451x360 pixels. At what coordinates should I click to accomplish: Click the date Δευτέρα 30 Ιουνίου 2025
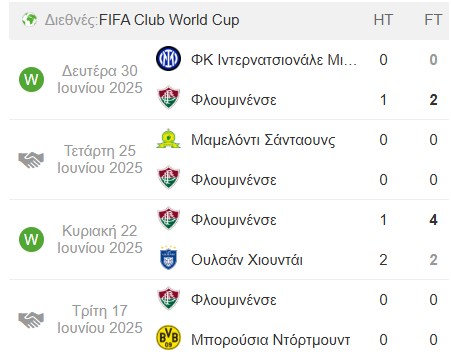(x=100, y=79)
